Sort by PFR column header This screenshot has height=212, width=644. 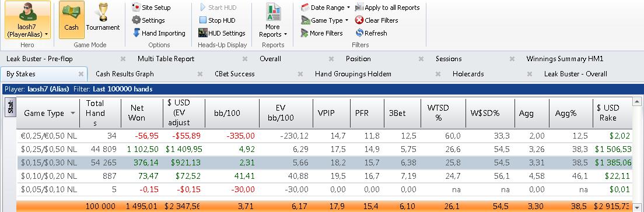pyautogui.click(x=366, y=113)
